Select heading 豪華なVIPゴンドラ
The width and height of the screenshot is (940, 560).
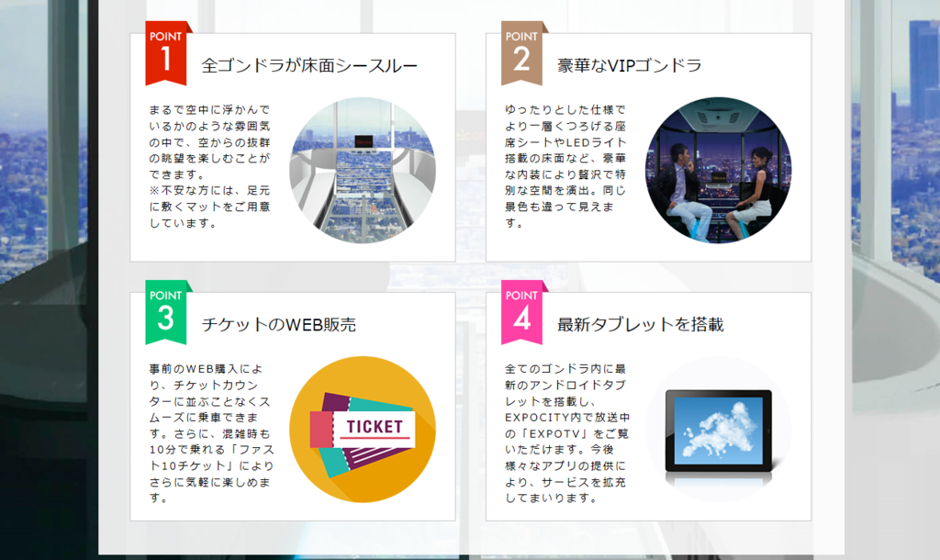629,65
